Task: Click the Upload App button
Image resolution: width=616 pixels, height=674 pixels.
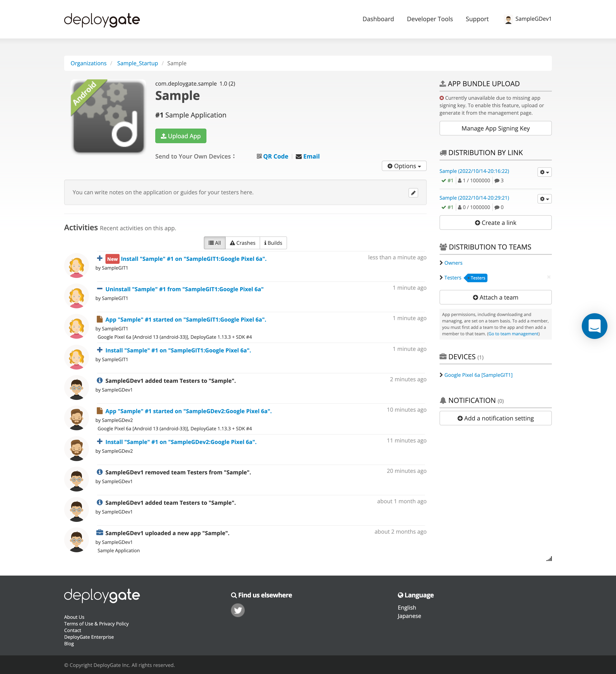Action: [181, 136]
